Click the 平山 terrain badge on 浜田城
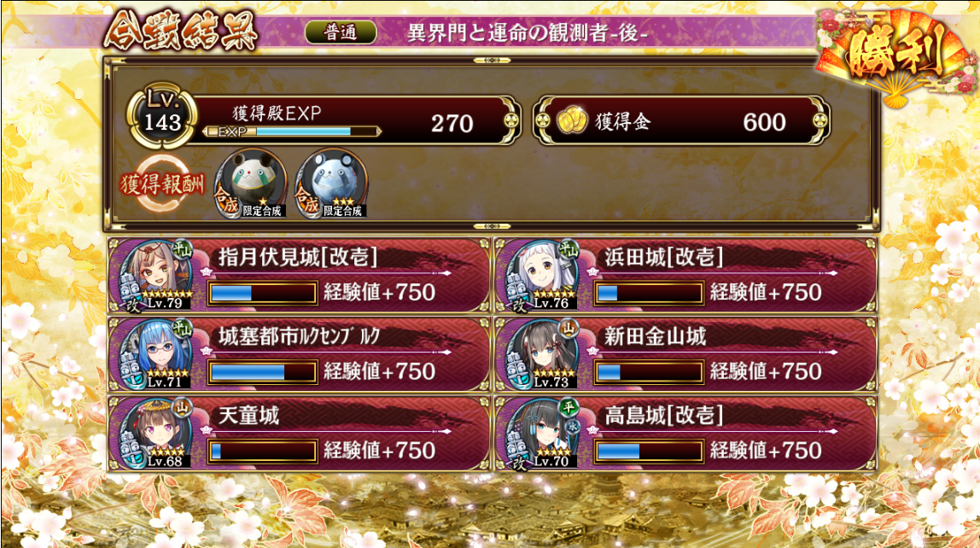 pos(568,250)
